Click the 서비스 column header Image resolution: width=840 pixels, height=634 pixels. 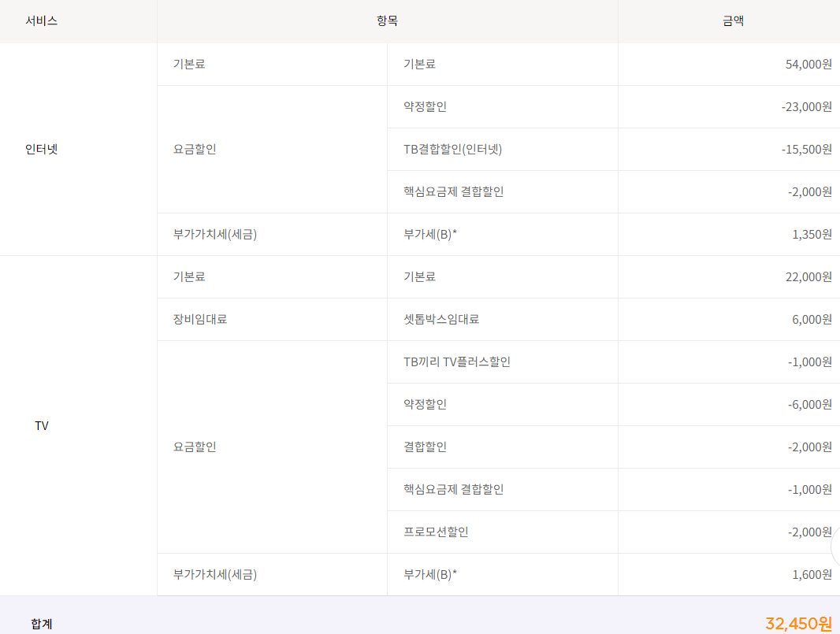click(x=41, y=21)
